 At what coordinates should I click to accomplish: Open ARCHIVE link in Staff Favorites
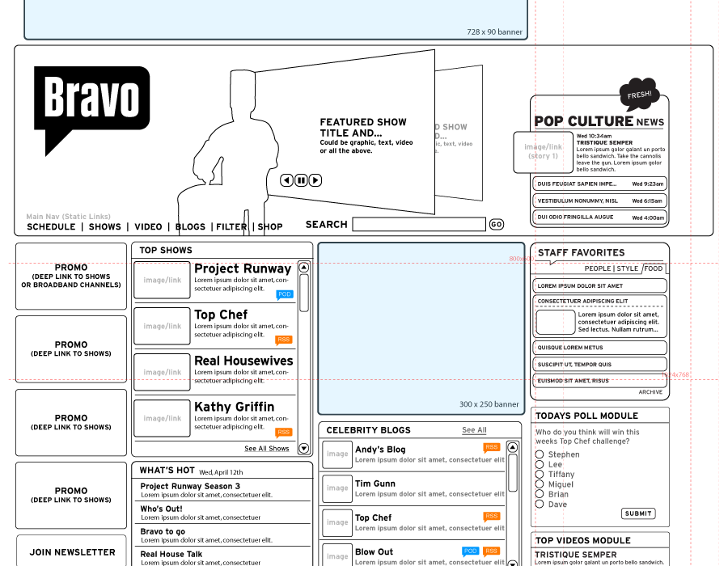650,392
